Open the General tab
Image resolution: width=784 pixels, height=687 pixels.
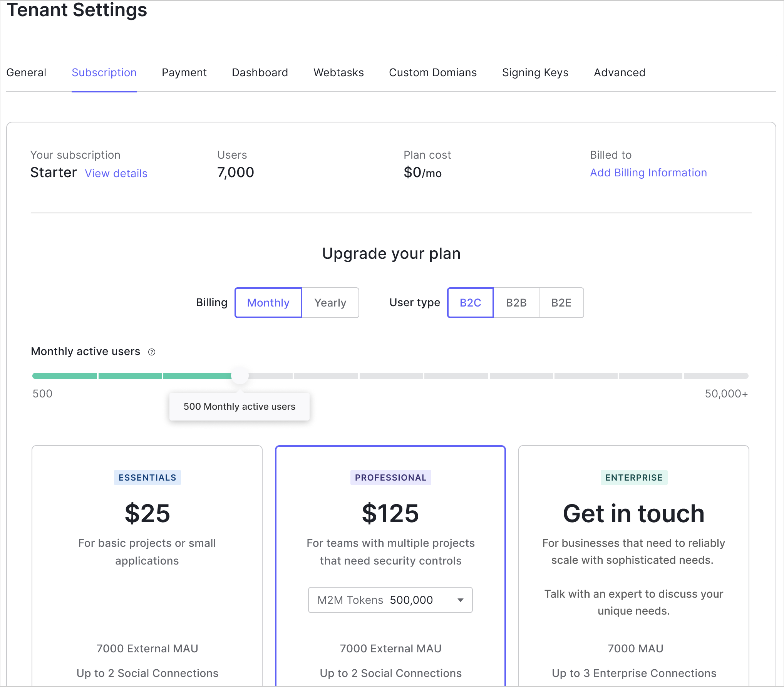coord(26,72)
